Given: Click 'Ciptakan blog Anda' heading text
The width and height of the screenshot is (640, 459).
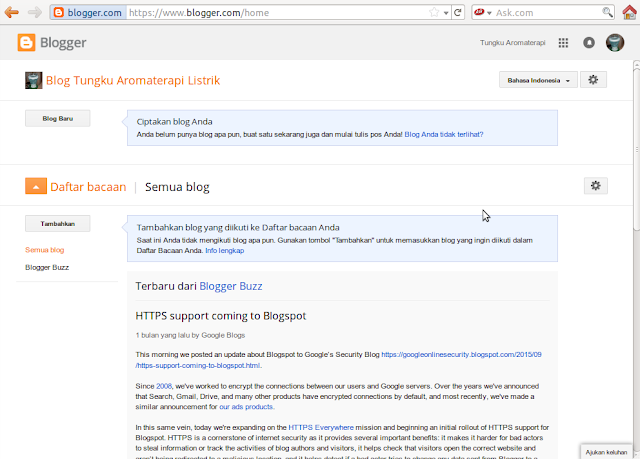Looking at the screenshot, I should click(174, 122).
